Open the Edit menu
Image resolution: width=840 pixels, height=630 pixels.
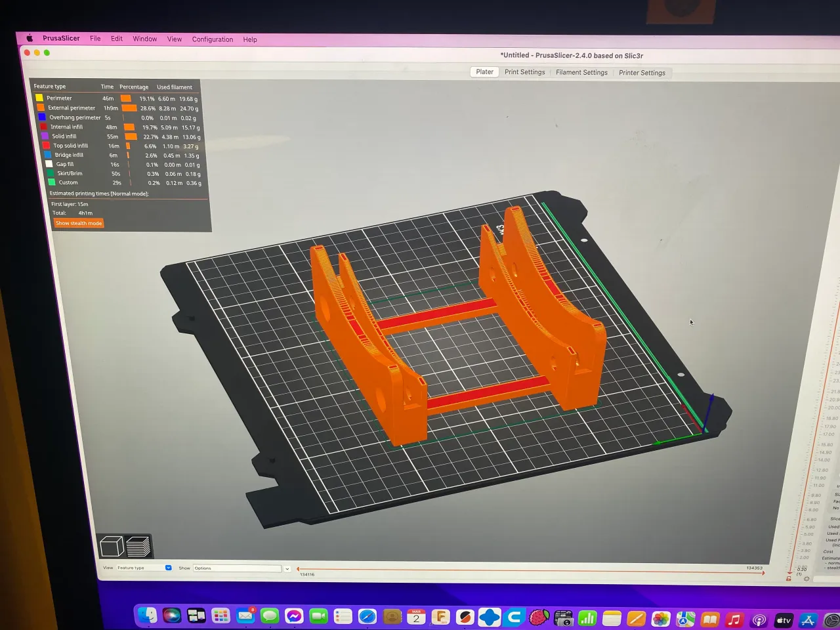tap(117, 39)
